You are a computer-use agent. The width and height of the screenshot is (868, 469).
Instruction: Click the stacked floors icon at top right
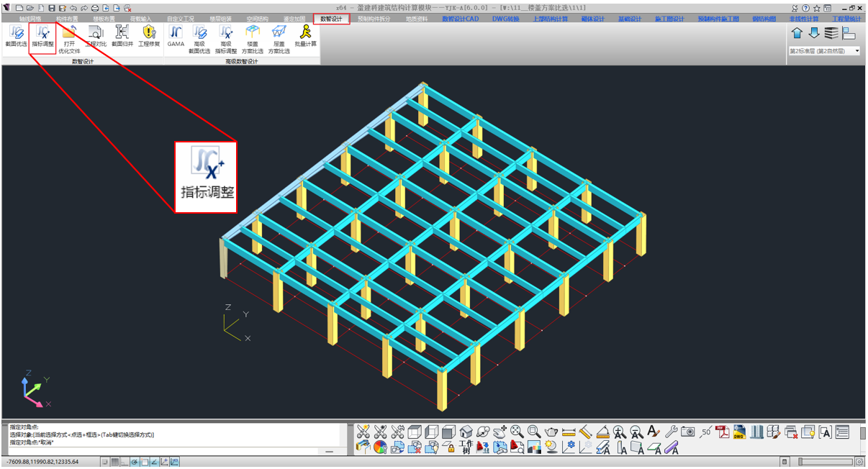pos(831,33)
